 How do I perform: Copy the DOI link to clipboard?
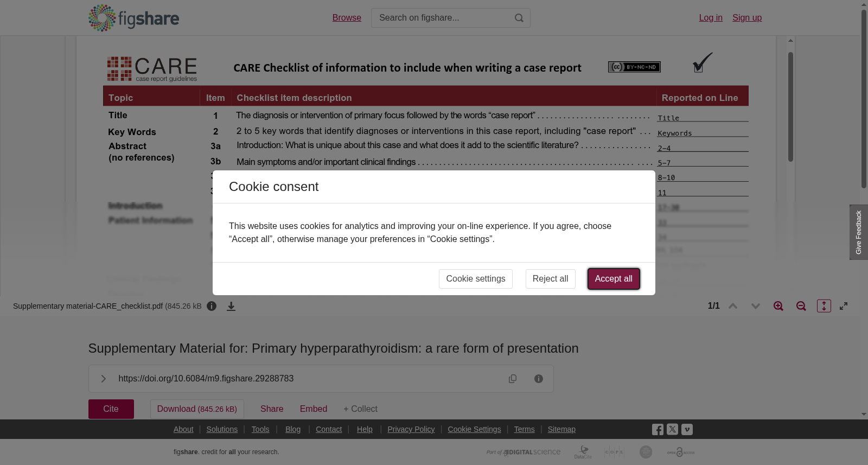pos(513,379)
